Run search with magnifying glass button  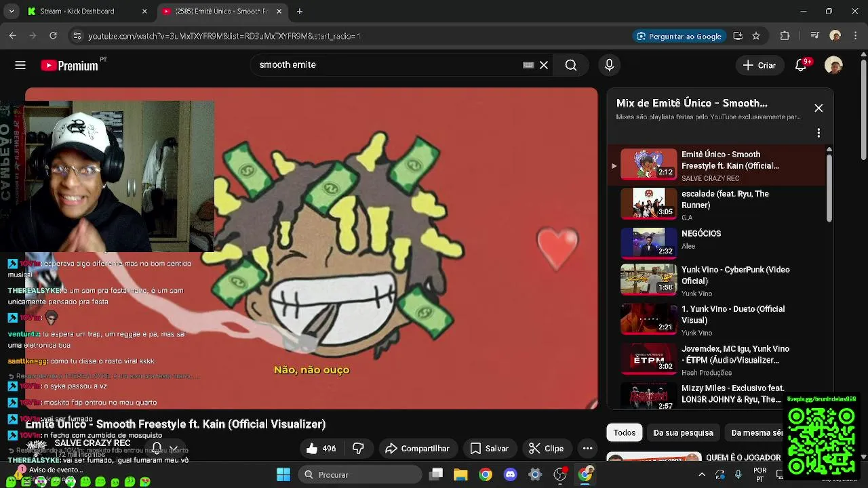(x=571, y=65)
